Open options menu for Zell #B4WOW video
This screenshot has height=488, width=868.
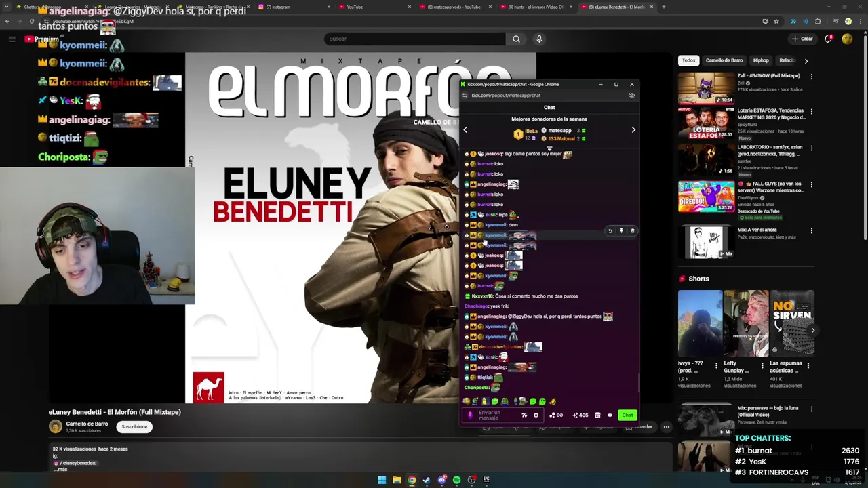click(x=811, y=77)
